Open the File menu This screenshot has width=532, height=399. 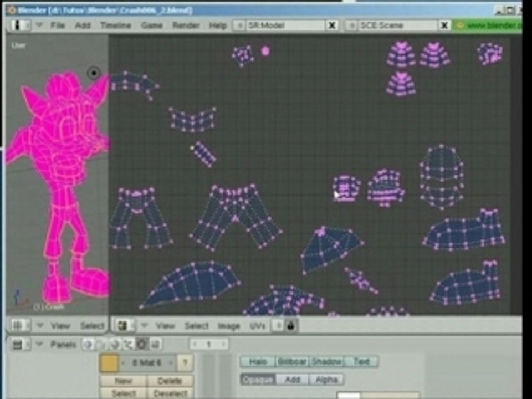tap(58, 25)
